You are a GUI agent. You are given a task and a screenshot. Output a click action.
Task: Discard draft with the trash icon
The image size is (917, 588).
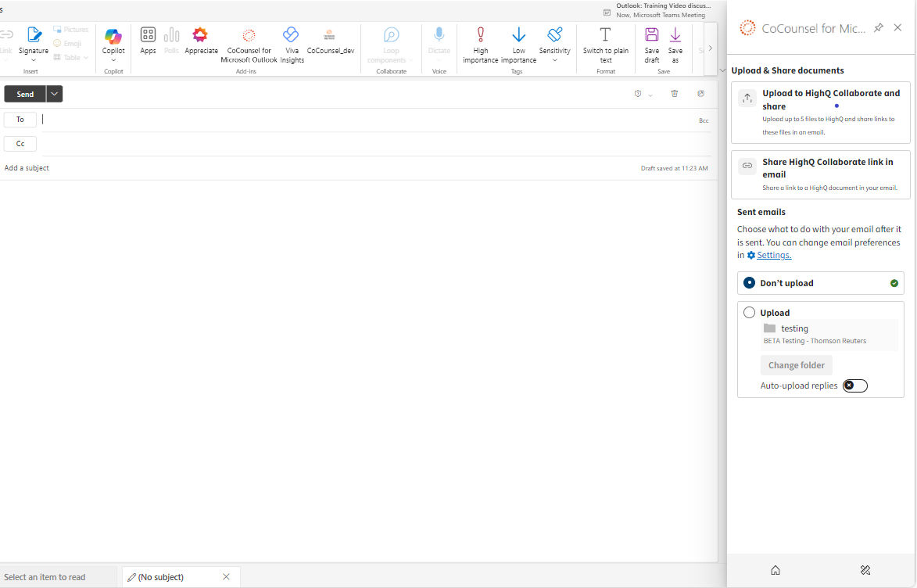pos(675,94)
